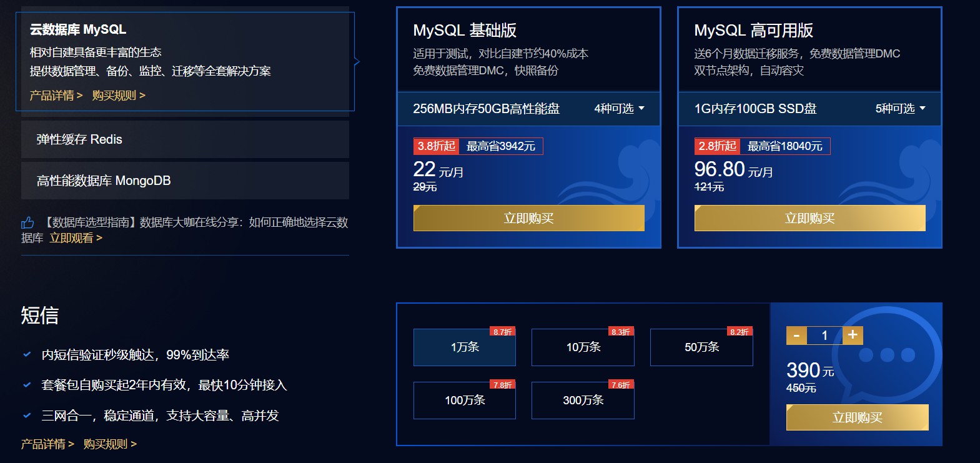Viewport: 980px width, 463px height.
Task: Select the 云数据库 MySQL tab
Action: pos(185,61)
